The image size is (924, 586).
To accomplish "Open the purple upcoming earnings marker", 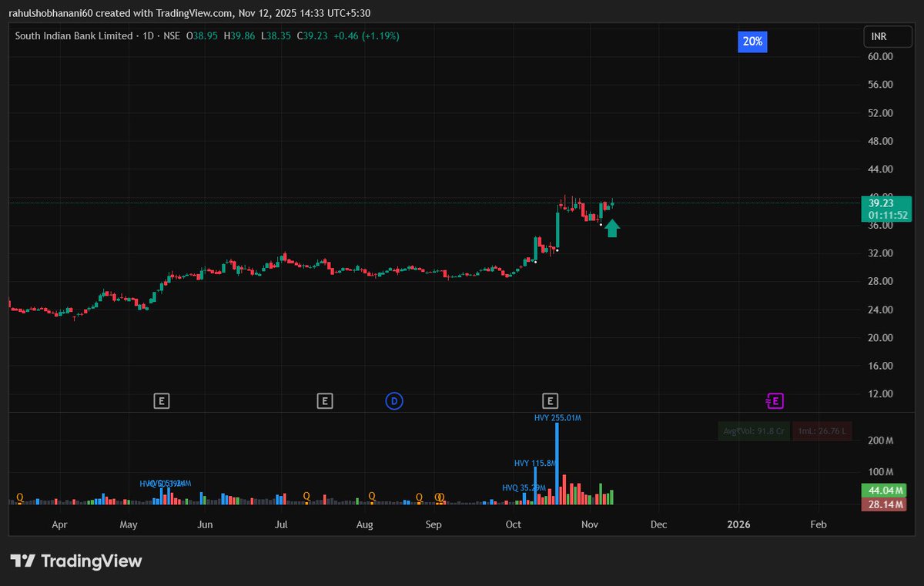I will [x=775, y=400].
